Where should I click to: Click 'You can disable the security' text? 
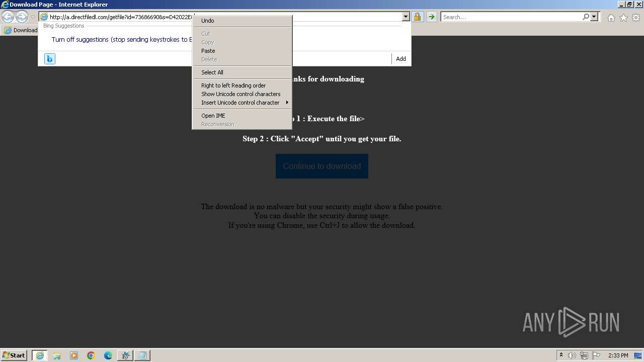(322, 216)
